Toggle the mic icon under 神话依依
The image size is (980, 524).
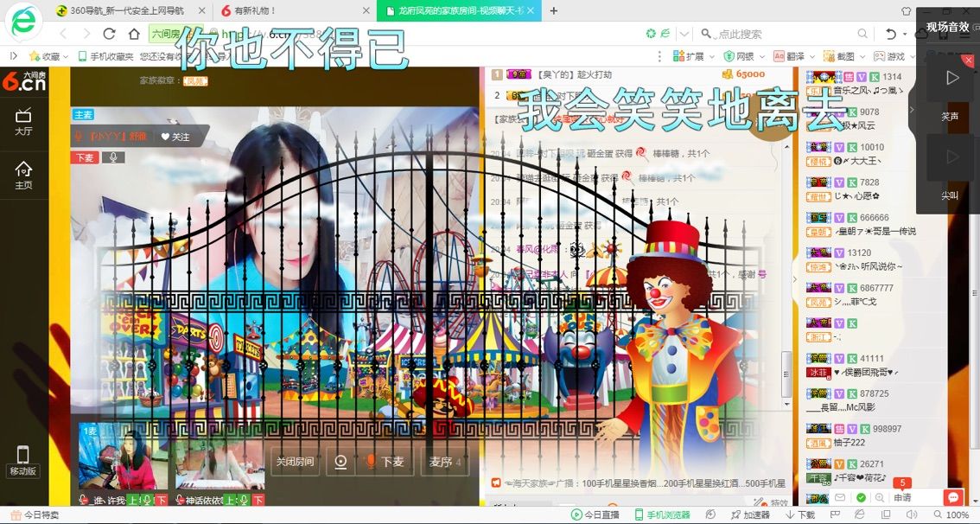pyautogui.click(x=244, y=500)
